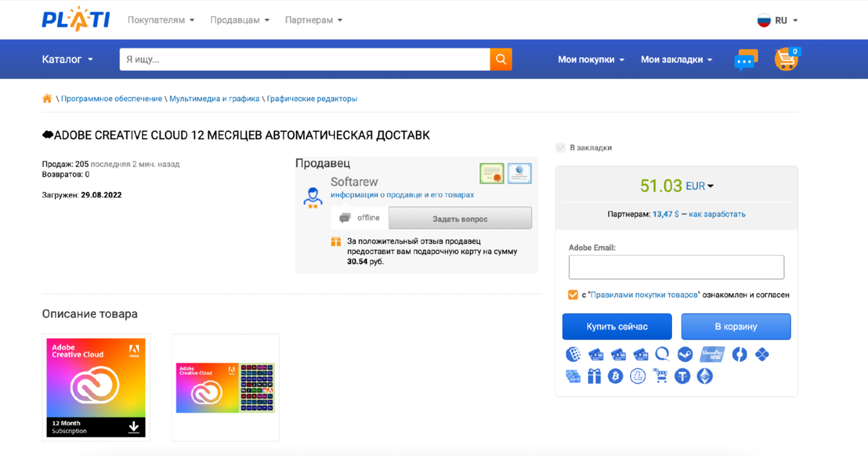Choose Steam payment icon
The image size is (868, 456).
(685, 354)
